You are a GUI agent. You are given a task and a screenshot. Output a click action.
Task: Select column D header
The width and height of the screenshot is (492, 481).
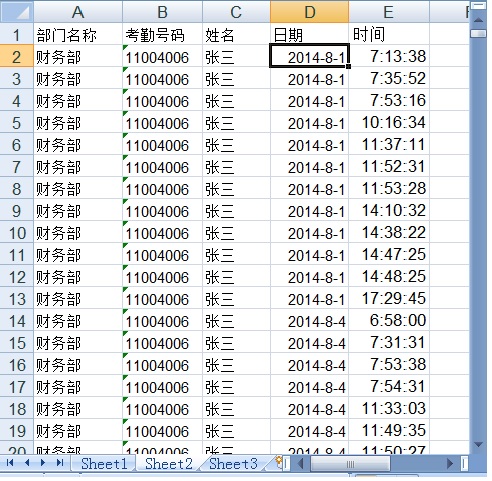(310, 12)
